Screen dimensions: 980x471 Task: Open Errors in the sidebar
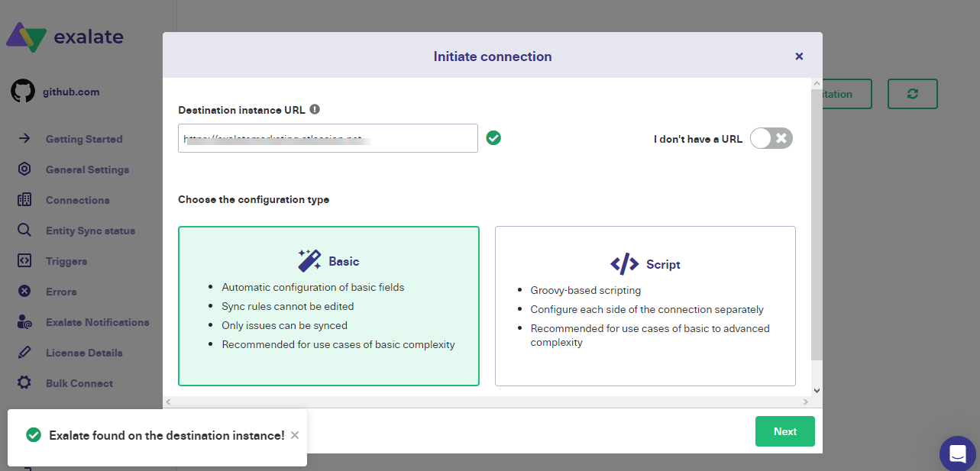(61, 292)
